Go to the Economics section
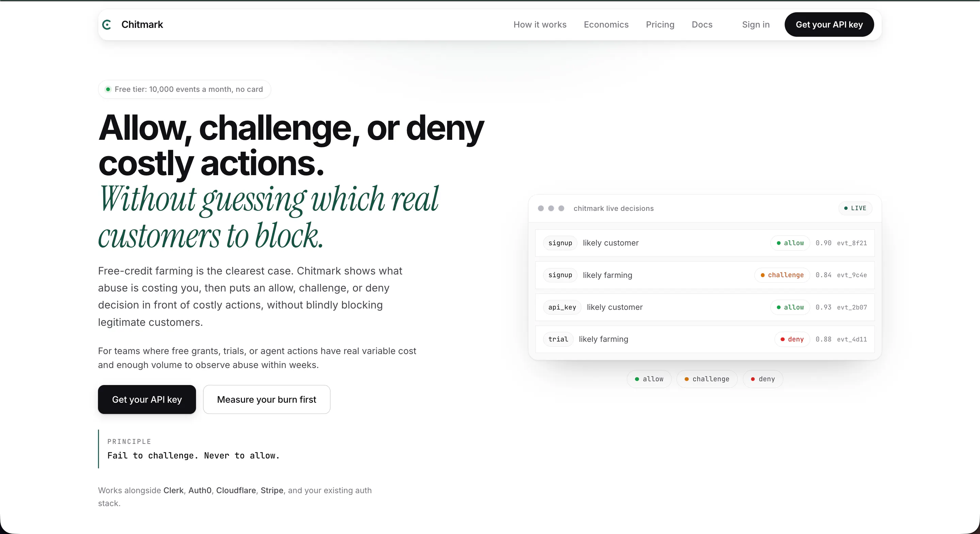 [x=606, y=25]
